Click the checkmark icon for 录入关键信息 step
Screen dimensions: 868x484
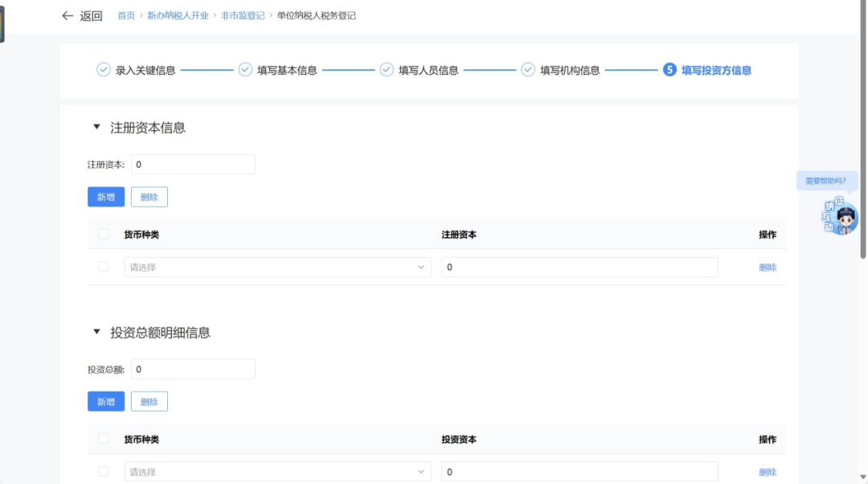click(x=104, y=70)
